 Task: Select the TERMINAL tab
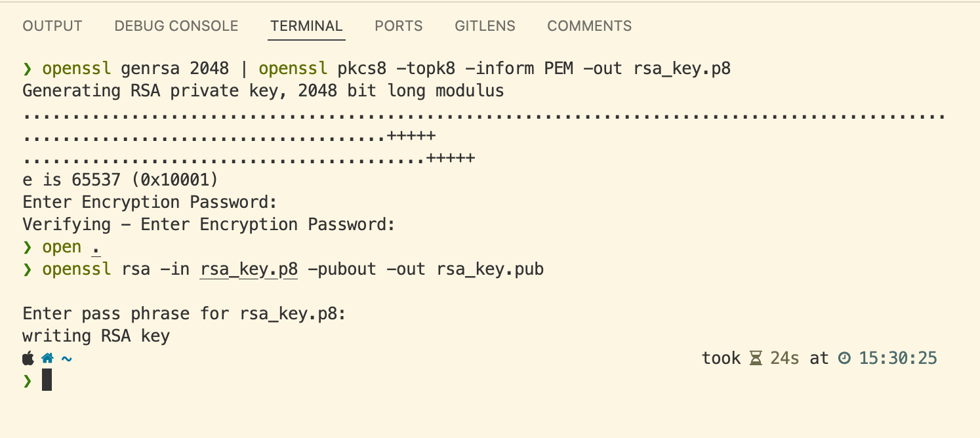(x=306, y=26)
